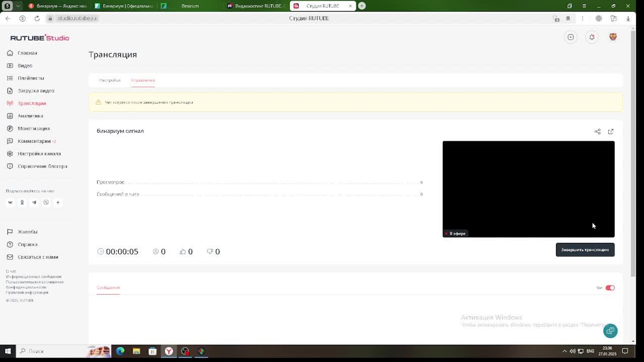Click the RUTUBE Studio logo
The image size is (644, 362).
point(40,38)
